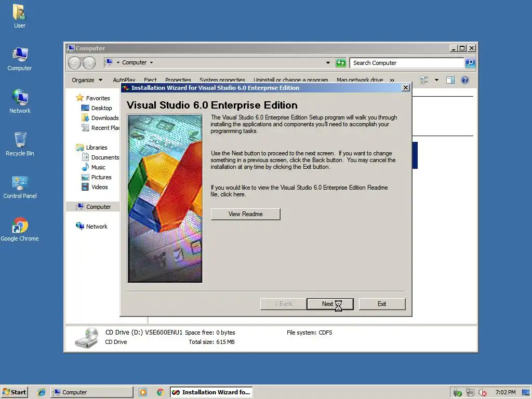Image resolution: width=532 pixels, height=399 pixels.
Task: Click the Visual Studio splash artwork image
Action: tap(165, 198)
